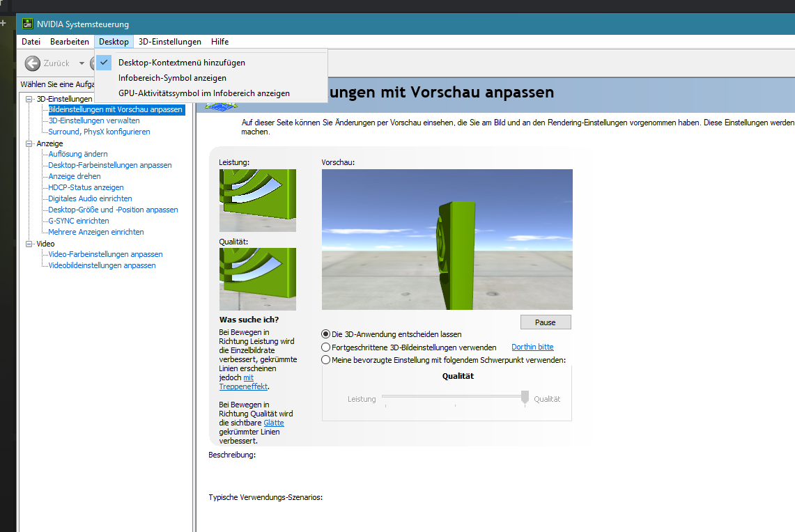Select Anzeige drehen

[x=75, y=176]
